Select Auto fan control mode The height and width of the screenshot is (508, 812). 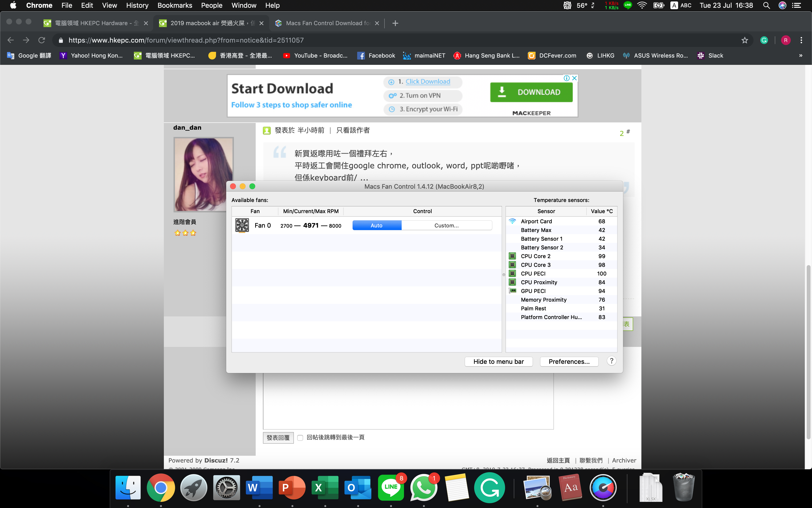pos(377,225)
